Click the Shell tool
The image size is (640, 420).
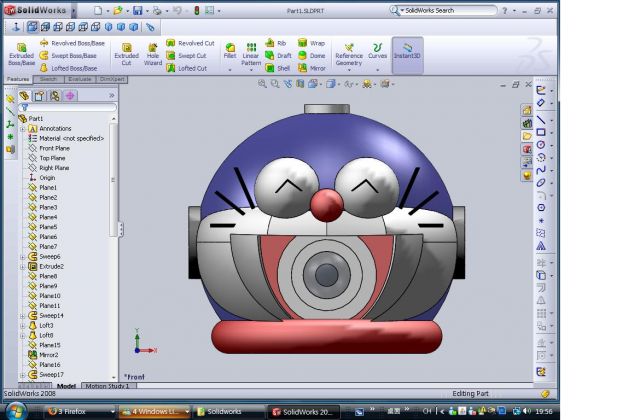click(x=278, y=68)
